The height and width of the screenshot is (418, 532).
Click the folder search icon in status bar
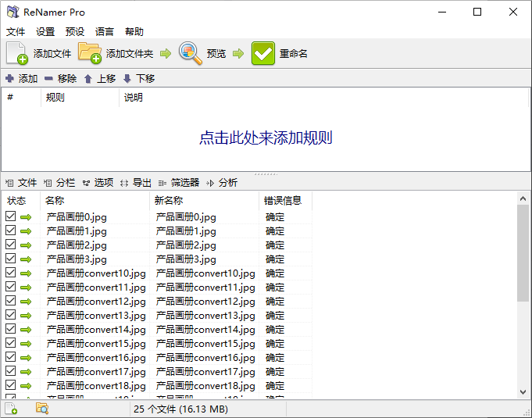[42, 408]
